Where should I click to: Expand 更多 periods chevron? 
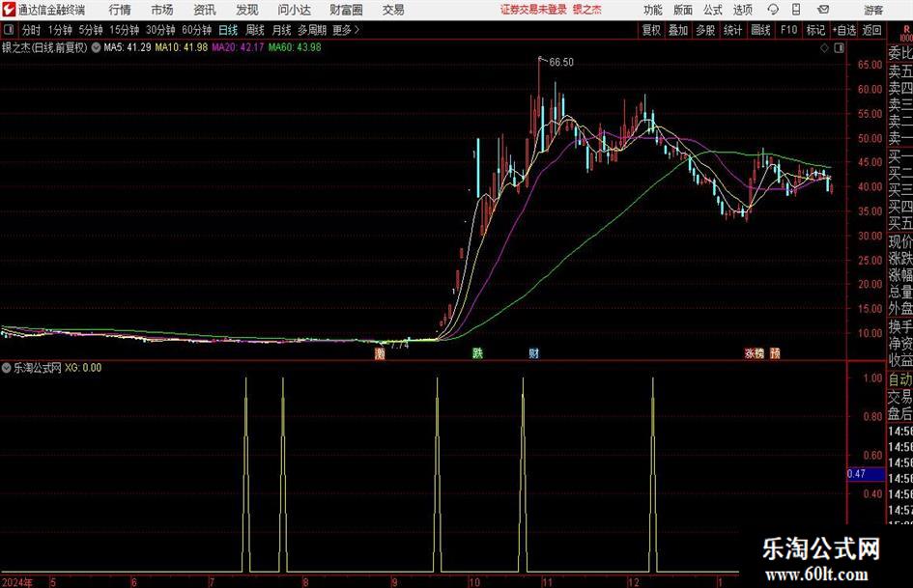(x=357, y=30)
